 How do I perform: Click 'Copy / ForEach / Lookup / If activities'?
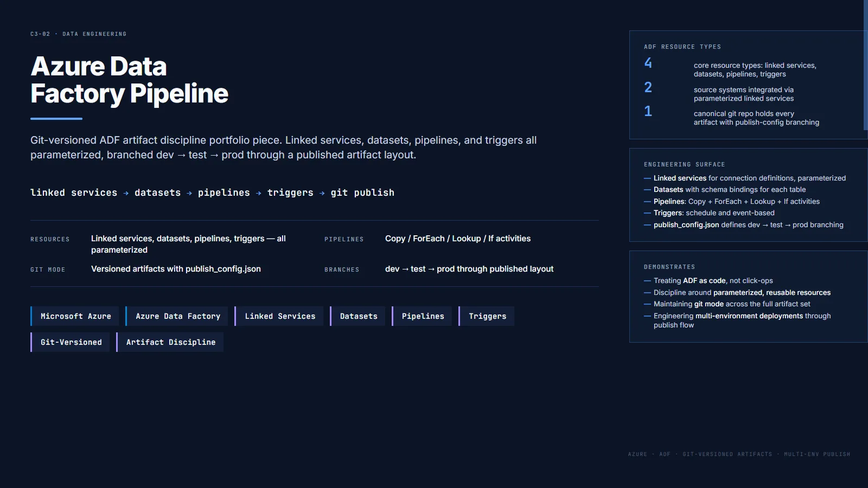pos(458,239)
